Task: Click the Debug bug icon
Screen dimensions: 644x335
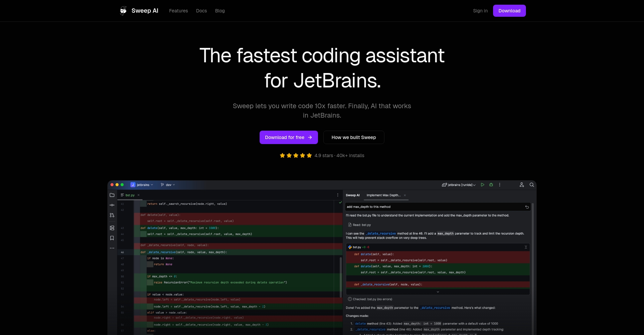Action: pos(491,185)
